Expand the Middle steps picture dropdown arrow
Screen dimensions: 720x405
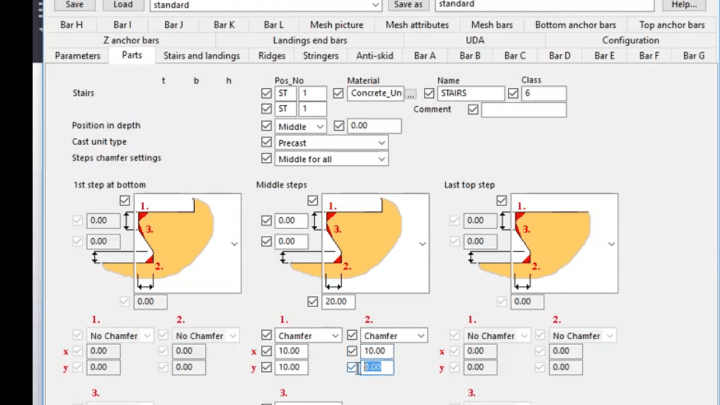coord(422,244)
